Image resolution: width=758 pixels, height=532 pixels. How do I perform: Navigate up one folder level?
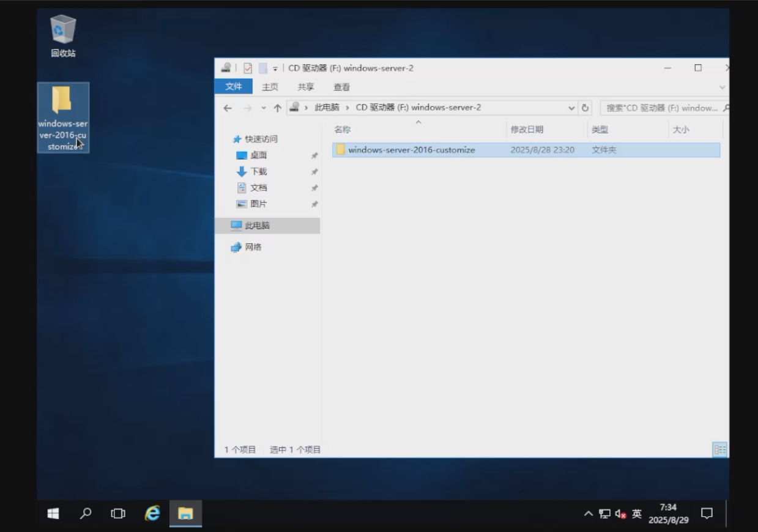[277, 108]
